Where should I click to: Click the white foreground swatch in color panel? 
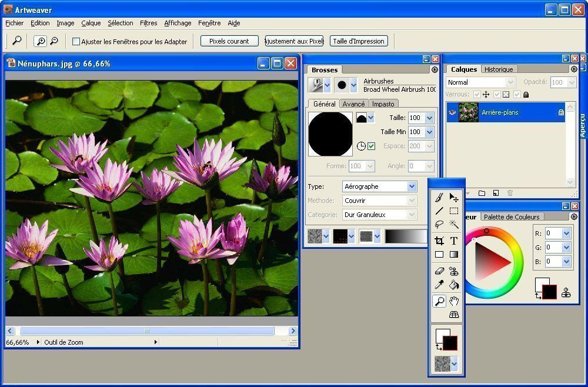point(540,283)
